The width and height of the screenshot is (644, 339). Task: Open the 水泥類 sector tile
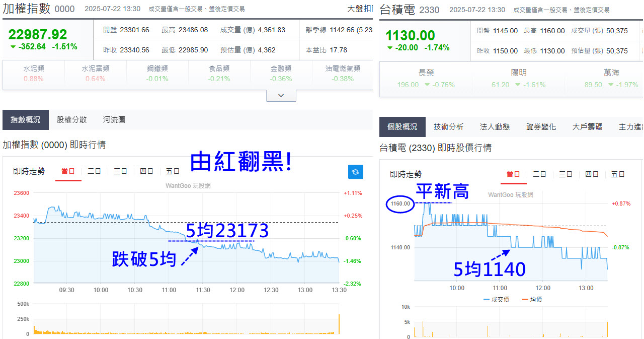(x=33, y=74)
